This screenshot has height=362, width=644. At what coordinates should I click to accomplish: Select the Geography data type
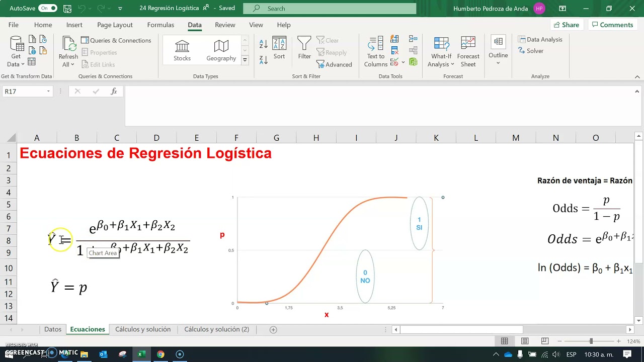pos(221,50)
